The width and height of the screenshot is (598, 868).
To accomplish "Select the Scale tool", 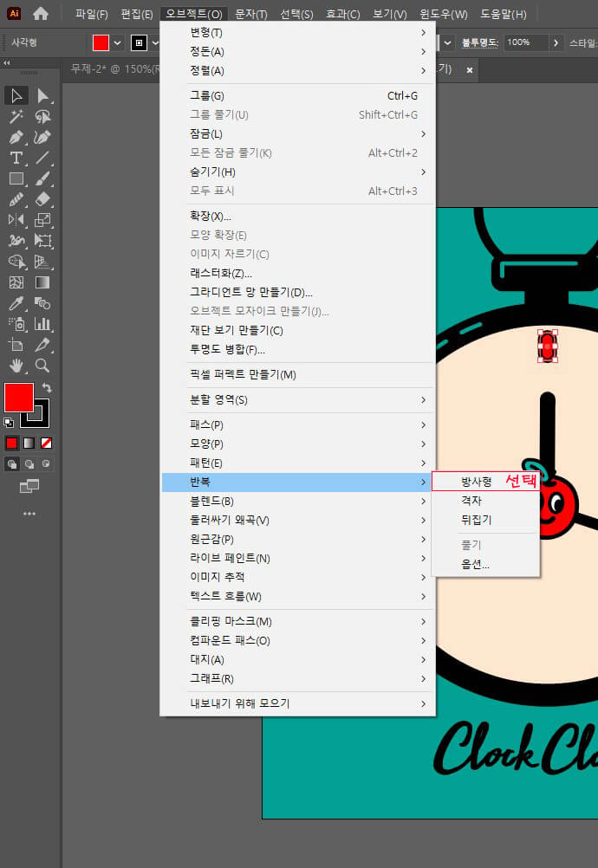I will click(x=42, y=220).
